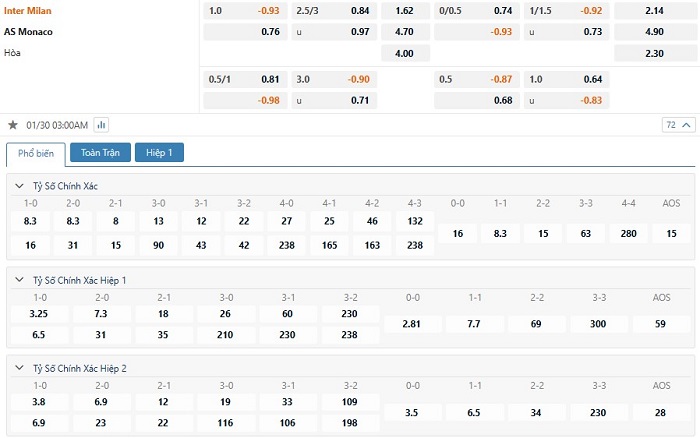Choose the draw odds 4.00
This screenshot has height=438, width=700.
coord(405,53)
